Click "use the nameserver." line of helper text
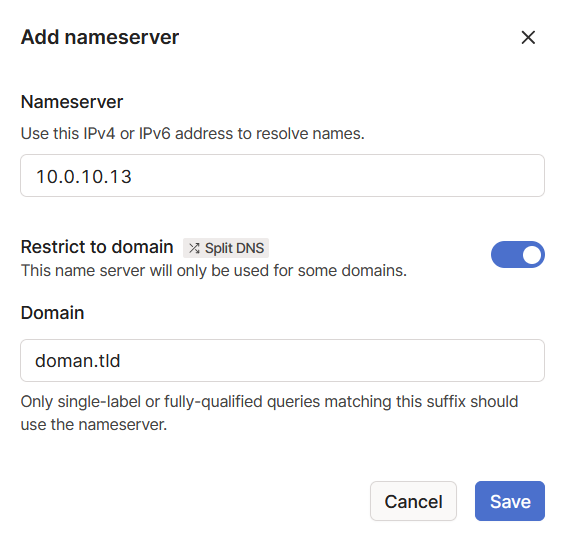This screenshot has height=540, width=566. click(94, 424)
